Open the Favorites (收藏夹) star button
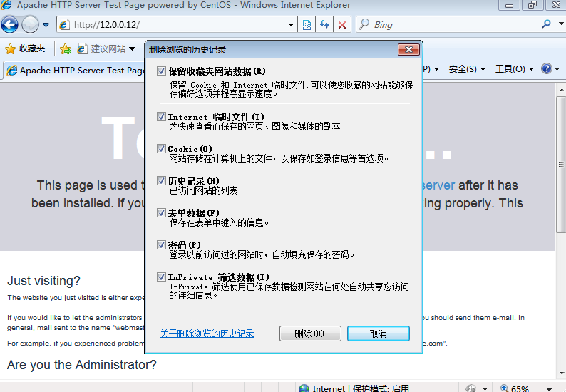The image size is (566, 392). pos(25,48)
